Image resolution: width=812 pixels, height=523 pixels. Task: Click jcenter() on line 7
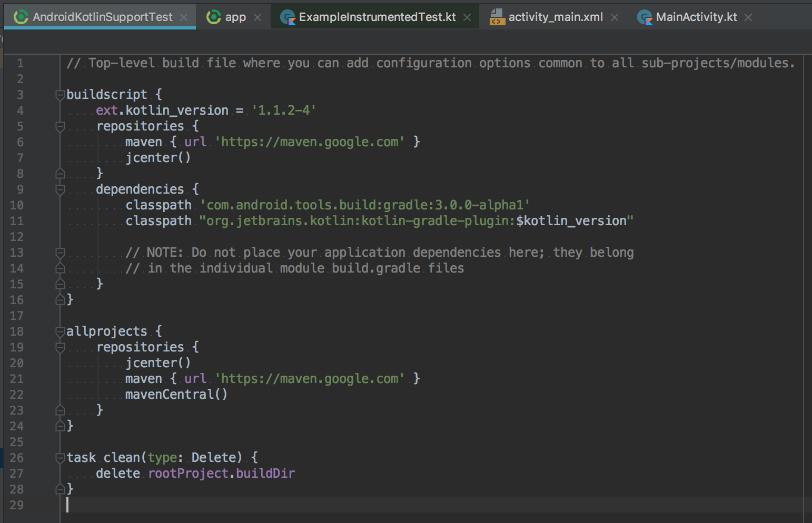click(x=158, y=157)
